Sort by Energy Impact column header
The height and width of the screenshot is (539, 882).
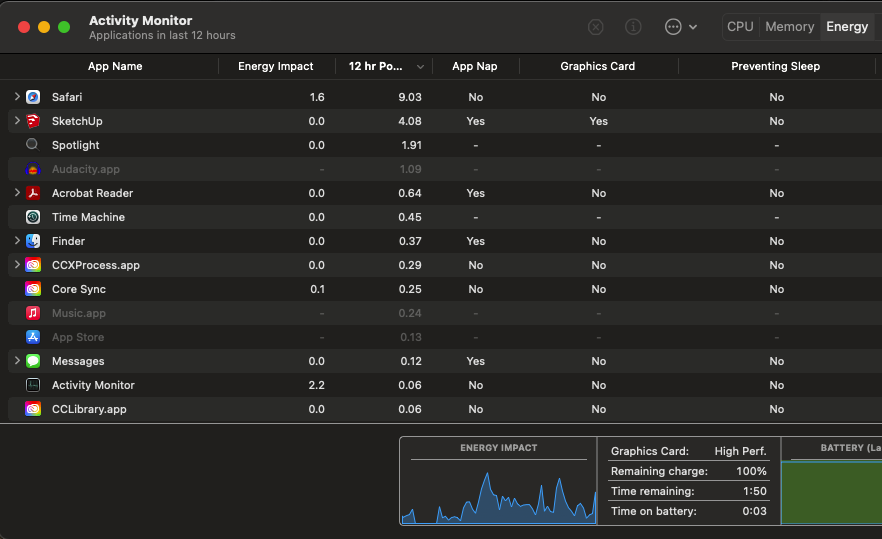coord(276,66)
